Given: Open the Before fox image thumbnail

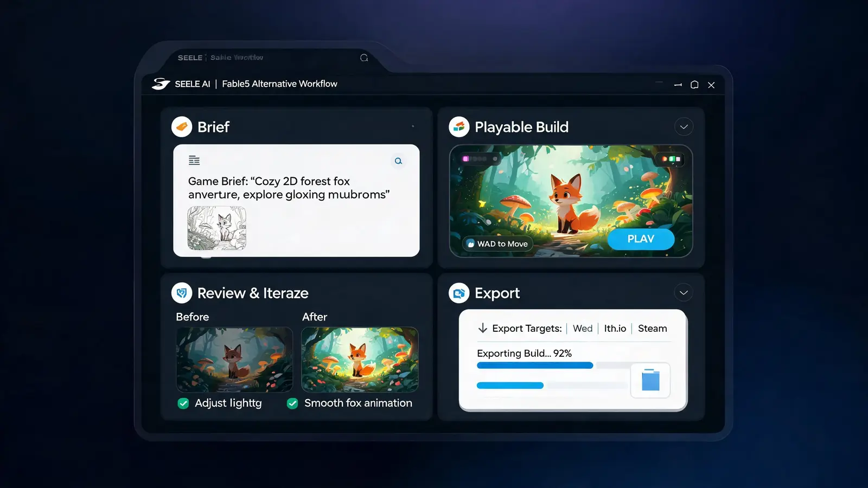Looking at the screenshot, I should tap(234, 359).
